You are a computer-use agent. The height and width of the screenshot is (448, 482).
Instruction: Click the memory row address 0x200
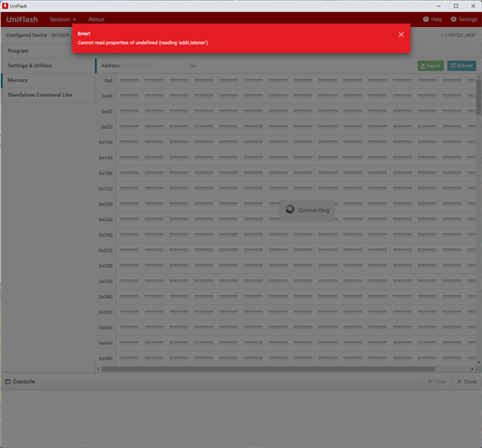pyautogui.click(x=106, y=204)
